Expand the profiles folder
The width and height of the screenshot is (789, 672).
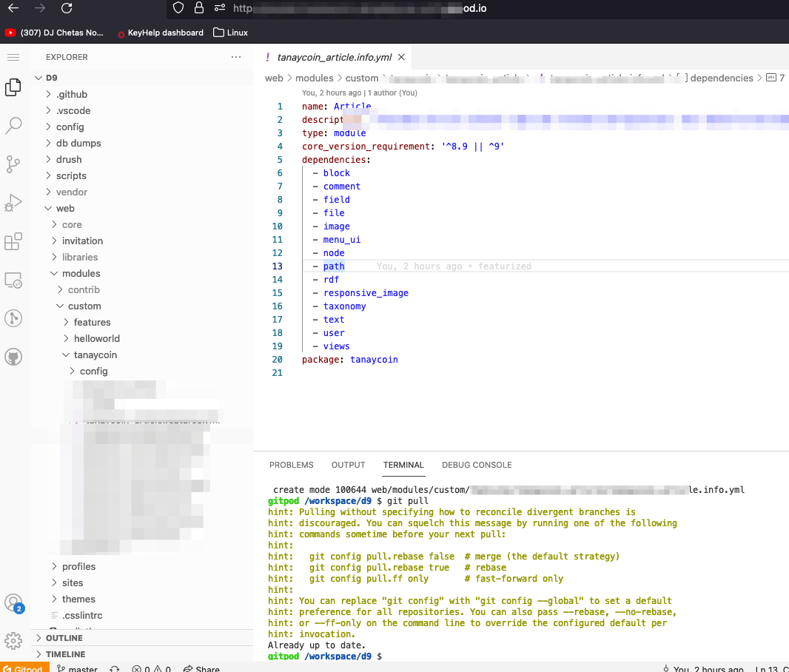point(142,567)
